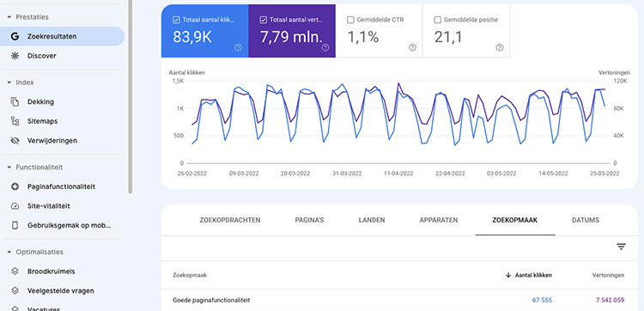Enable the Gemiddelde positie checkbox
The width and height of the screenshot is (644, 311).
[437, 19]
